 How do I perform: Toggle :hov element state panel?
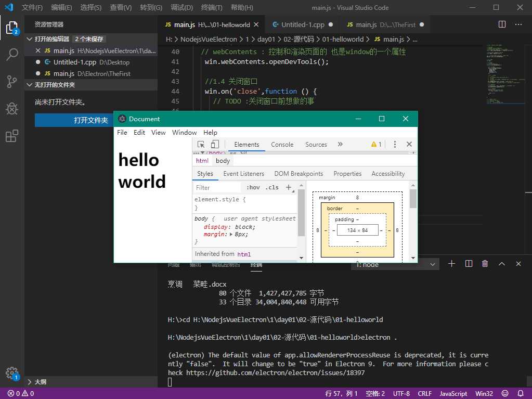pyautogui.click(x=253, y=187)
